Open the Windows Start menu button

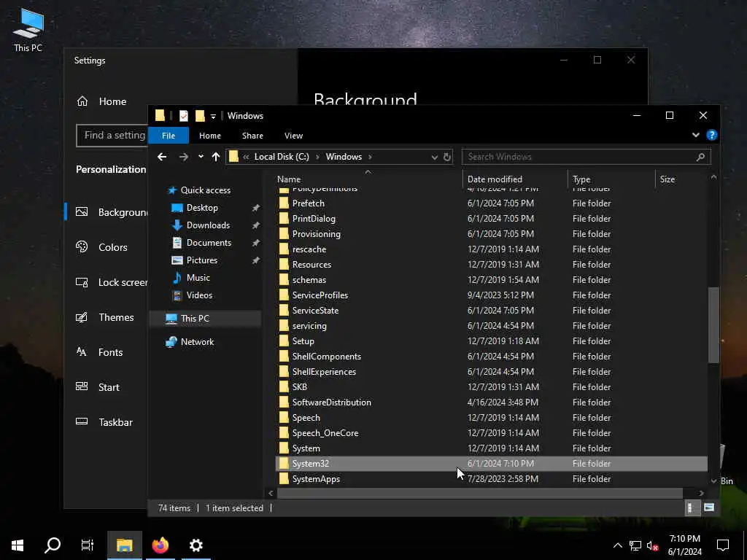[18, 545]
